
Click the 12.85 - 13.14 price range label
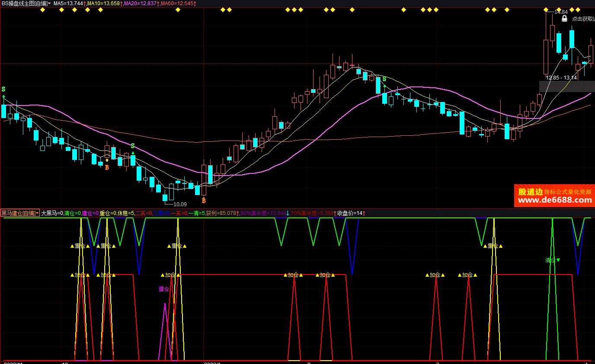(x=561, y=77)
